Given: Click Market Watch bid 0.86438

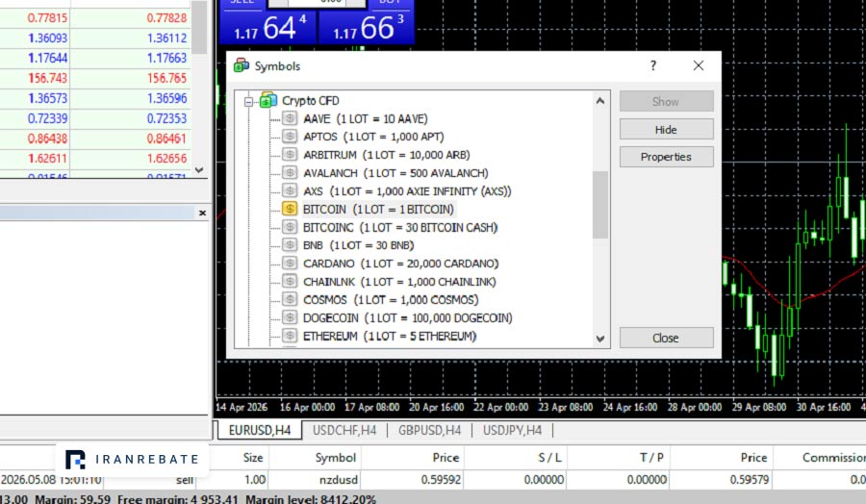Looking at the screenshot, I should click(47, 138).
